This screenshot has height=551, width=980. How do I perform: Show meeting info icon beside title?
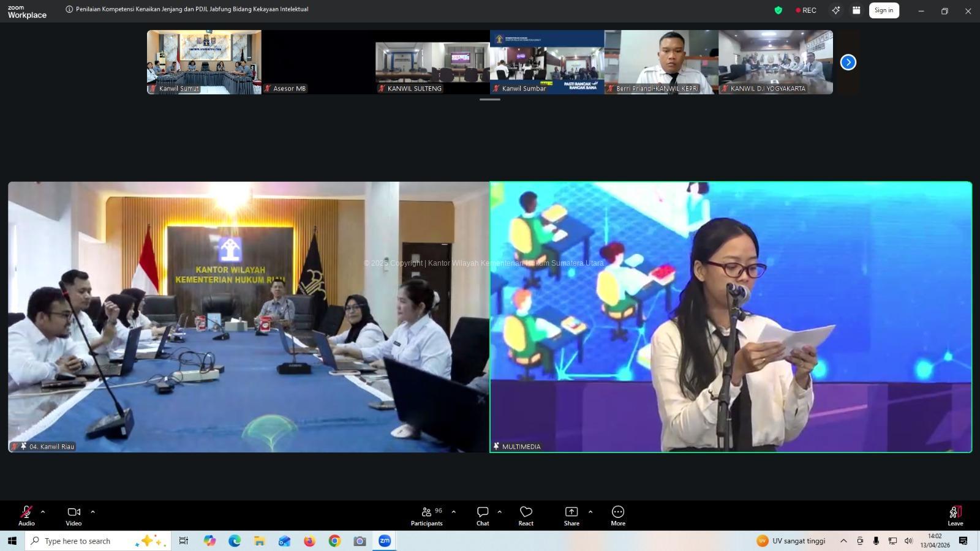[69, 9]
